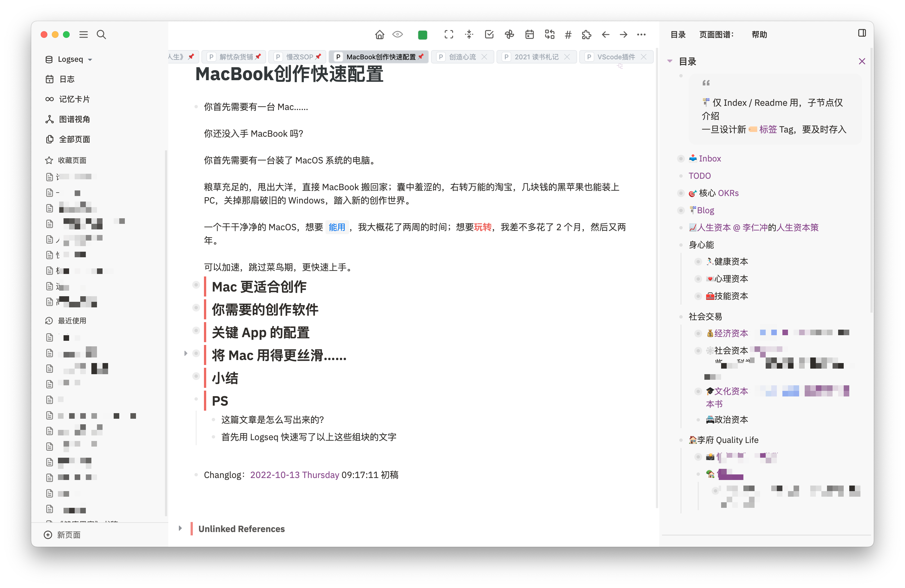Unpin the MacBook创作快速配置 tab pin
The width and height of the screenshot is (905, 588).
click(420, 57)
